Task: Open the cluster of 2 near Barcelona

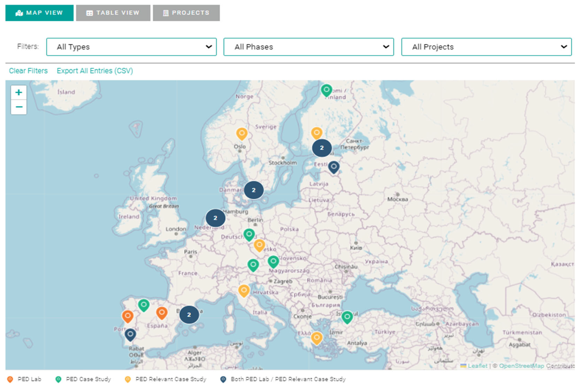Action: tap(189, 315)
